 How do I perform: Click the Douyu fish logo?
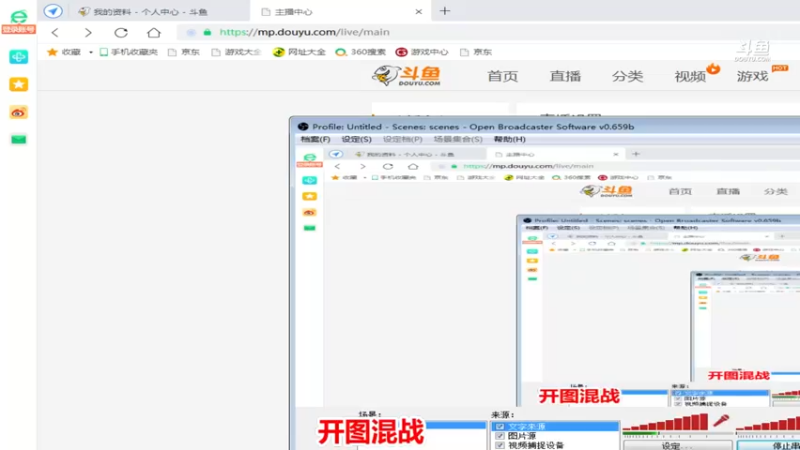tap(407, 76)
